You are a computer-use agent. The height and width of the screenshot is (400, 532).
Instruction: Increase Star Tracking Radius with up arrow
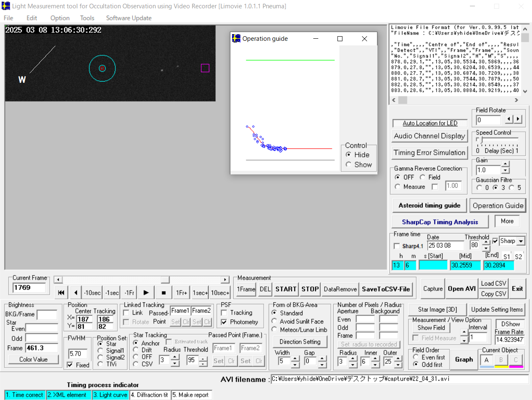(175, 358)
